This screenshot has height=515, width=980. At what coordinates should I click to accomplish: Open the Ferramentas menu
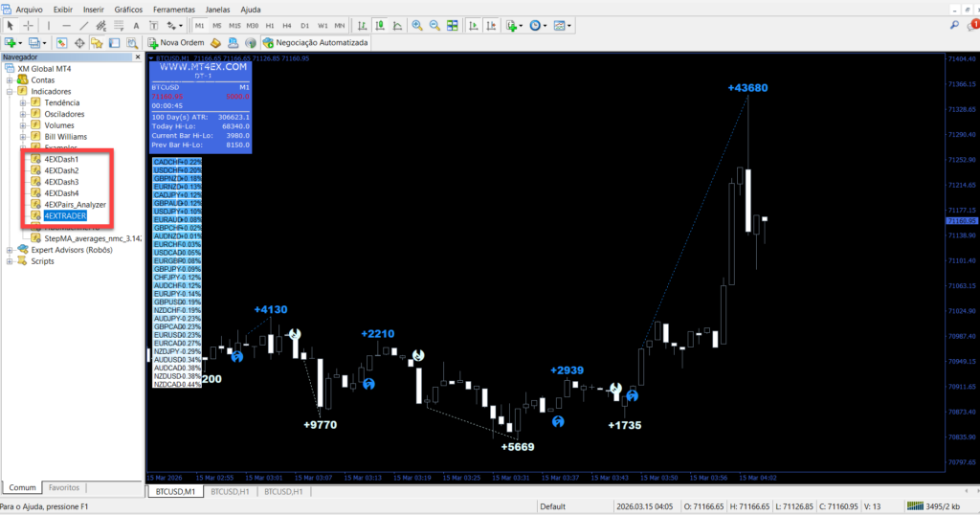(x=174, y=10)
